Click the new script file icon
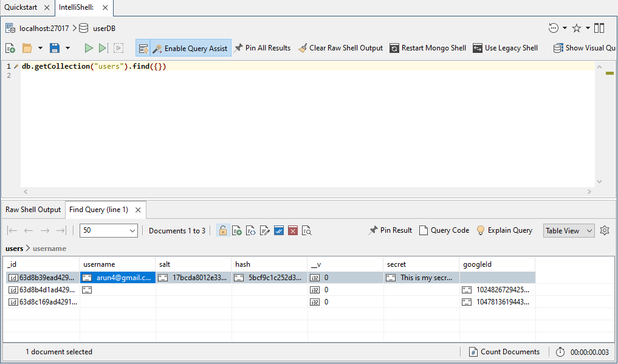618x364 pixels. pyautogui.click(x=10, y=48)
